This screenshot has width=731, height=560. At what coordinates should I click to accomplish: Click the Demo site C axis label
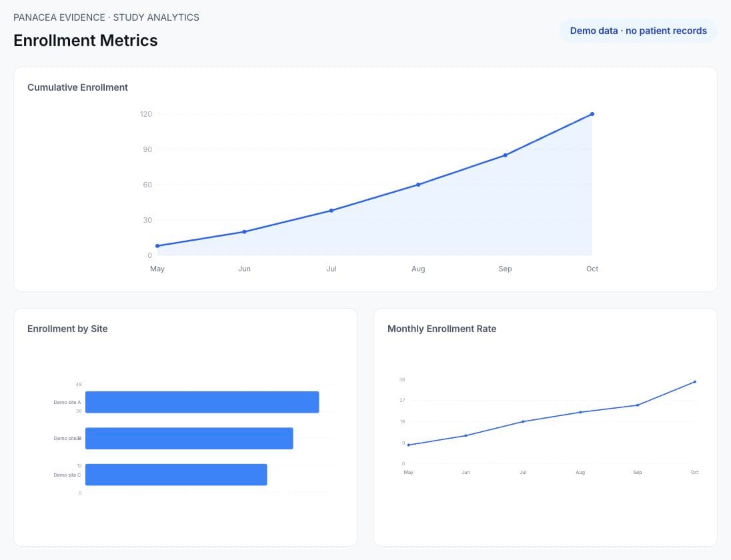(67, 475)
